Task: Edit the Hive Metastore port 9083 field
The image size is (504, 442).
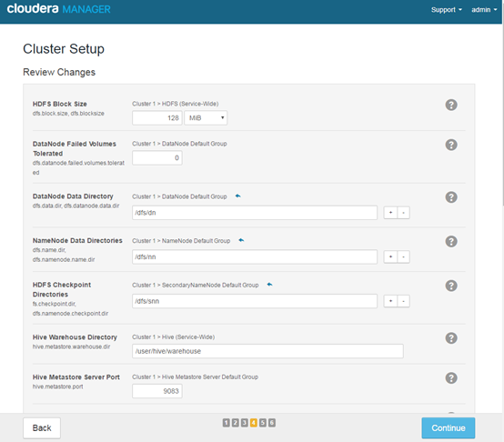Action: click(157, 391)
